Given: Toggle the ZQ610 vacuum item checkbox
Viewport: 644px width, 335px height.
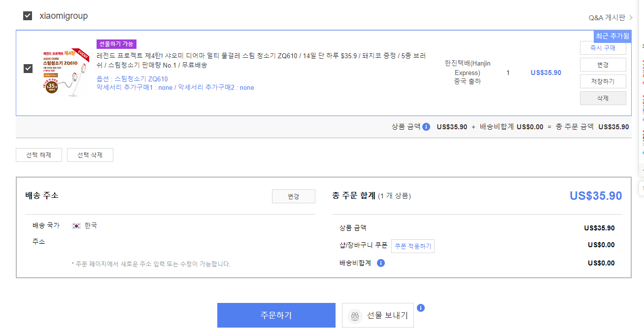Looking at the screenshot, I should (28, 68).
